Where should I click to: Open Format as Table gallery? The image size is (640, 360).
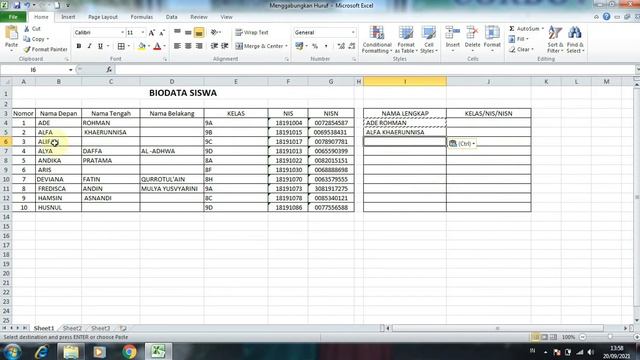click(x=406, y=40)
